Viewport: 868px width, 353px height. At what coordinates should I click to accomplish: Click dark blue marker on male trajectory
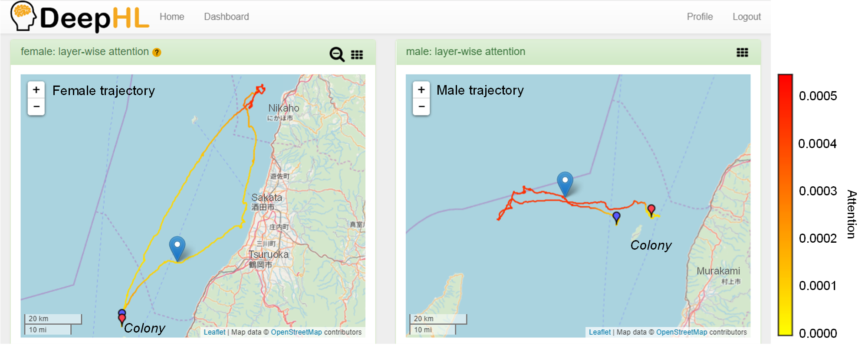pyautogui.click(x=616, y=217)
